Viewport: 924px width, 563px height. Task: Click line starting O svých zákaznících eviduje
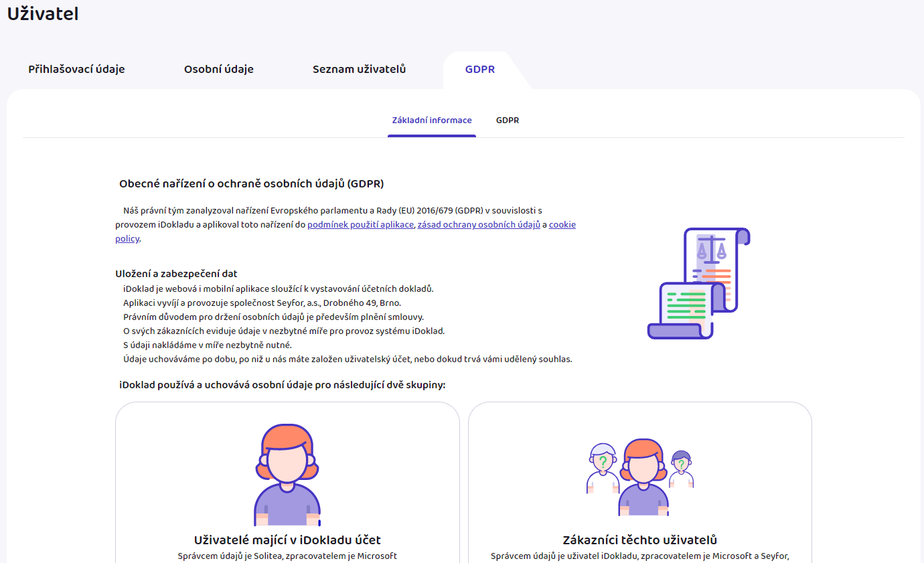click(x=284, y=331)
